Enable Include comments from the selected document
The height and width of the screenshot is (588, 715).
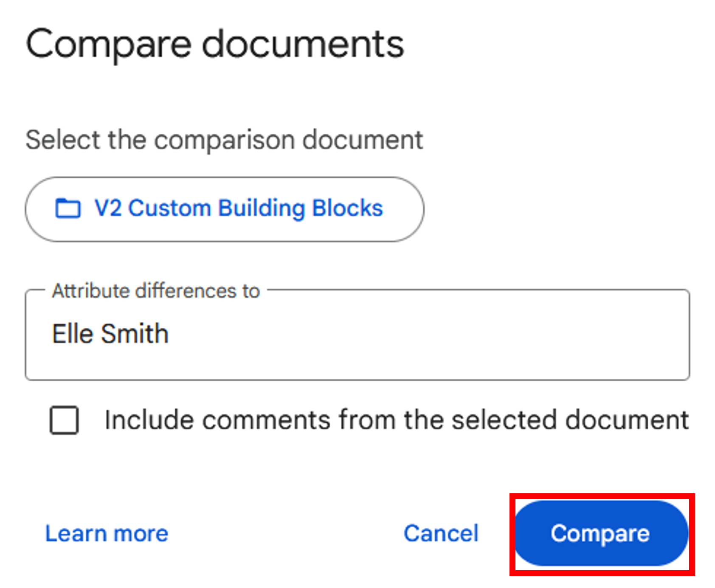coord(64,420)
